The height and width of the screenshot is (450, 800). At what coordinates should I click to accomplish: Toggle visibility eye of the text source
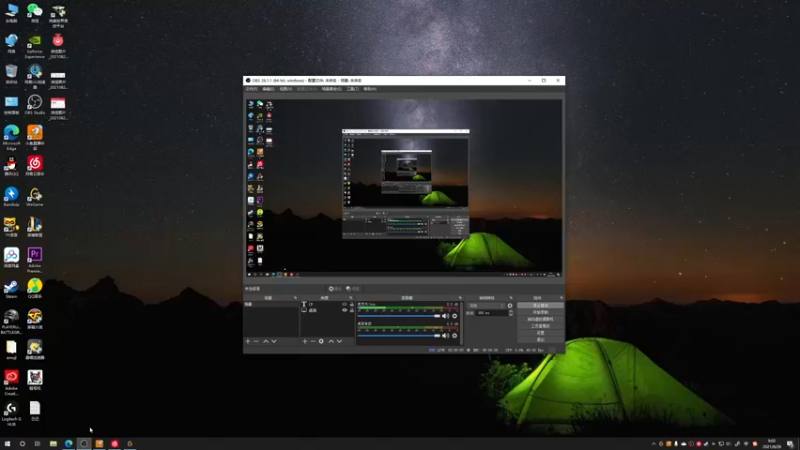click(x=344, y=304)
